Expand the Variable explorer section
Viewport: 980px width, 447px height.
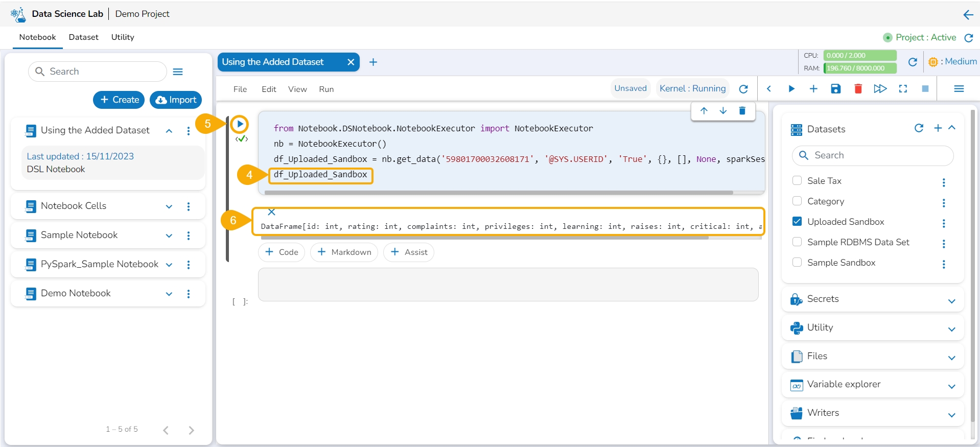[x=951, y=386]
